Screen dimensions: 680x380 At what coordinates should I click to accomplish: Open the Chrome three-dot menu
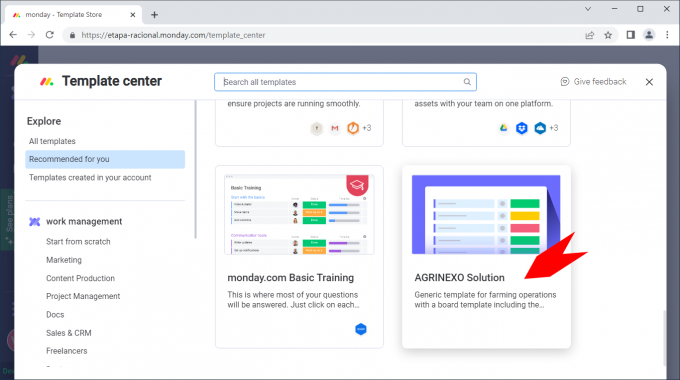pos(667,35)
